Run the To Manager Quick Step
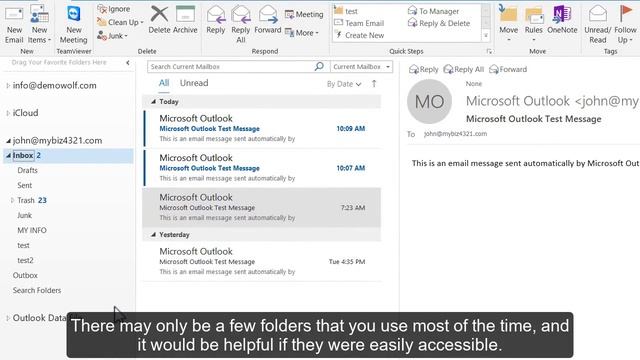 pos(433,11)
